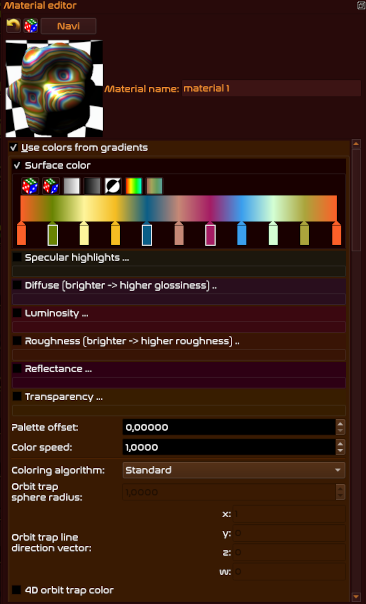The width and height of the screenshot is (366, 604).
Task: Select the mustard olive gradient color marker
Action: pos(304,234)
